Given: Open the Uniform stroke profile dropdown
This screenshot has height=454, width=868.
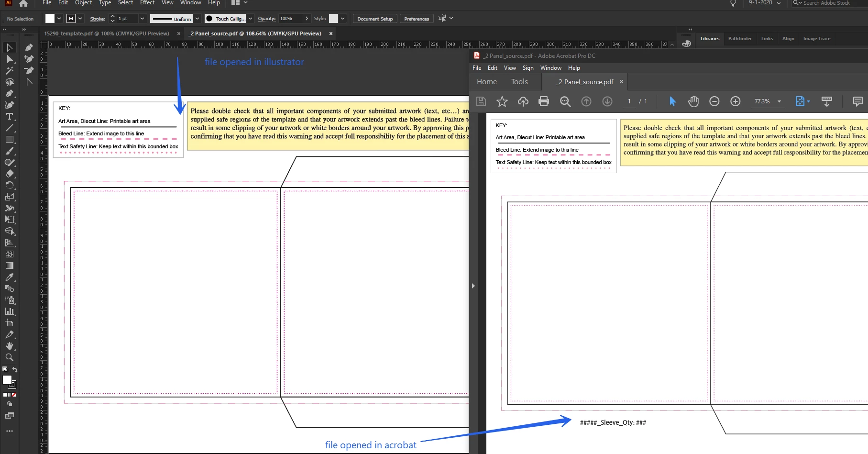Looking at the screenshot, I should (x=197, y=19).
